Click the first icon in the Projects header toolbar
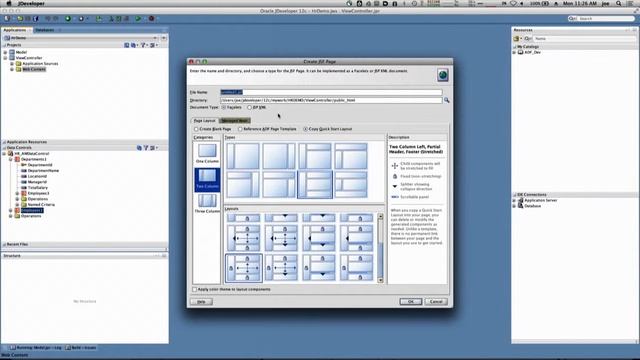This screenshot has height=360, width=640. [x=127, y=45]
